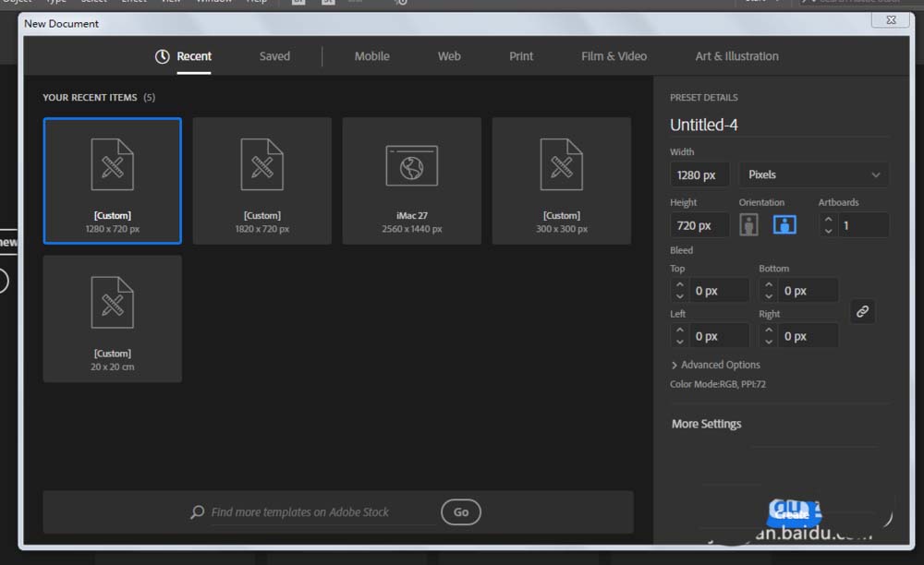Click the Top bleed field

pyautogui.click(x=718, y=291)
